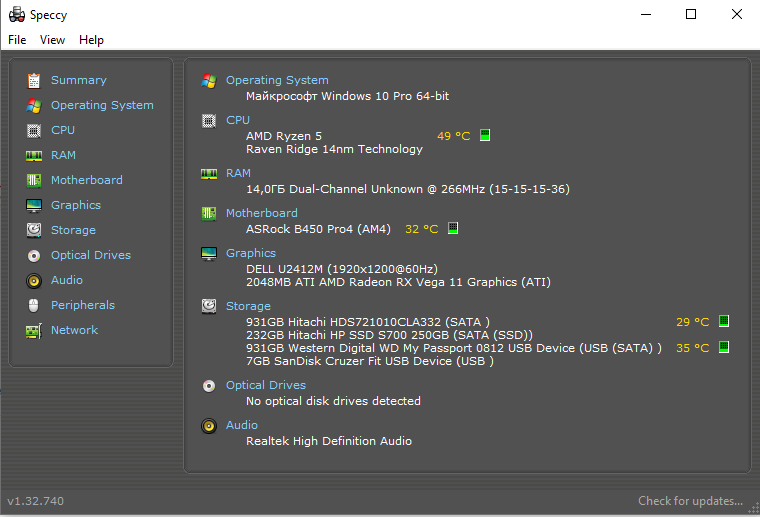Click the green indicator beside Hitachi 29 °C
760x517 pixels.
[x=724, y=321]
